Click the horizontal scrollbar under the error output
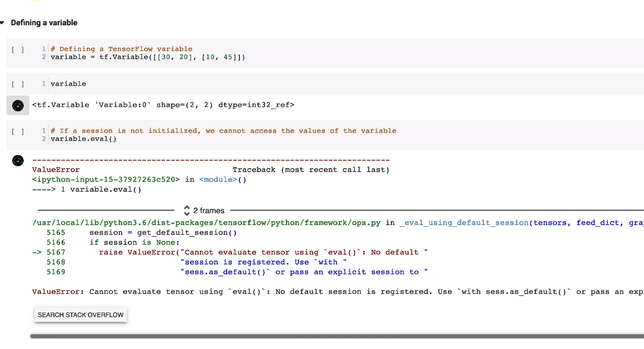Image resolution: width=644 pixels, height=349 pixels. click(x=337, y=336)
